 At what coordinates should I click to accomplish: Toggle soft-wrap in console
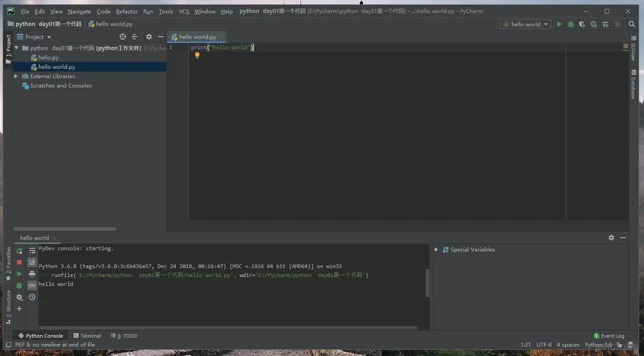tap(32, 251)
